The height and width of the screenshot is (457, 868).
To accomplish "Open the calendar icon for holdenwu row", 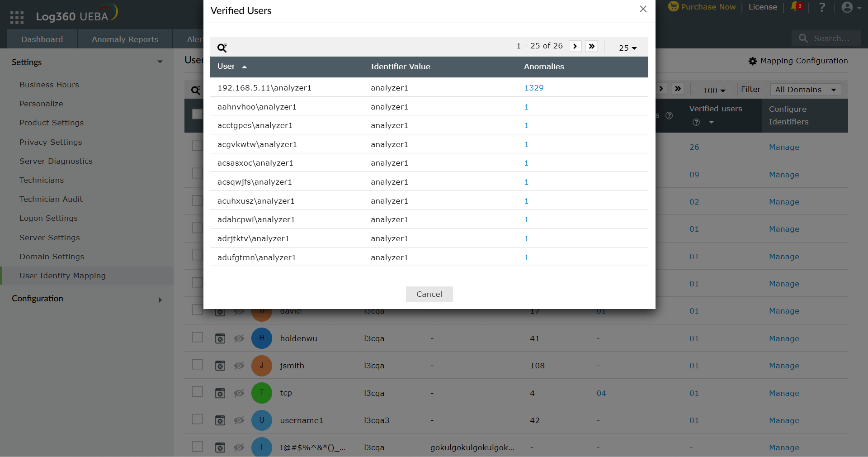I will pos(220,338).
